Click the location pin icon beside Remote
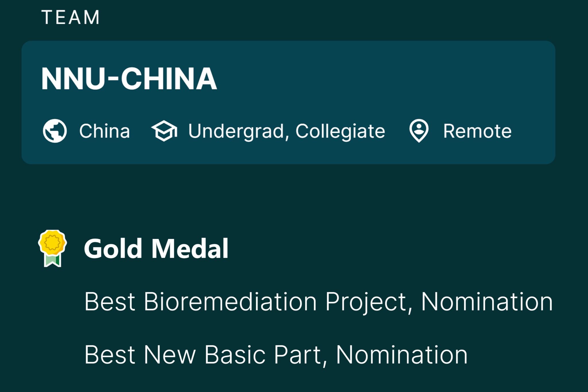The width and height of the screenshot is (588, 392). click(x=419, y=131)
